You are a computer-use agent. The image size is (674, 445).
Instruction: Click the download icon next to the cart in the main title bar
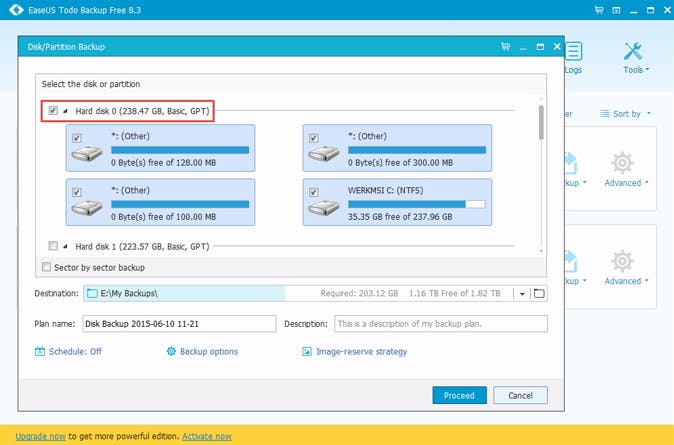pos(616,10)
